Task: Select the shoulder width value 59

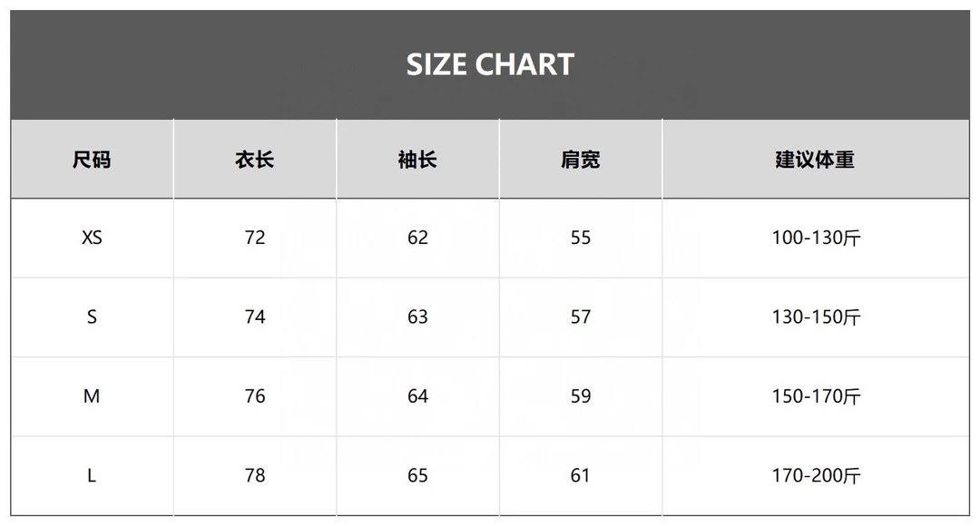Action: tap(581, 396)
